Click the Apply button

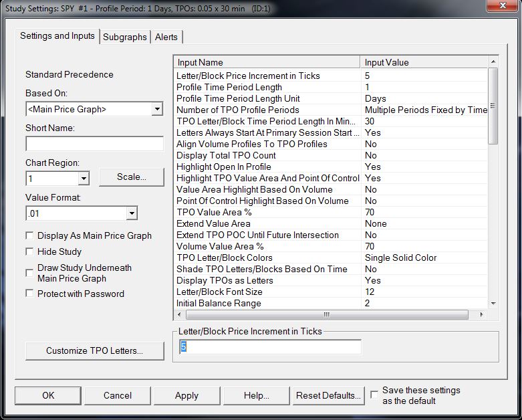click(x=186, y=395)
